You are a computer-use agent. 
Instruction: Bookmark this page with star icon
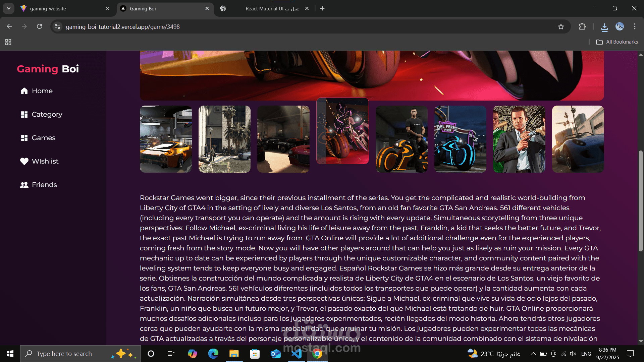[561, 26]
